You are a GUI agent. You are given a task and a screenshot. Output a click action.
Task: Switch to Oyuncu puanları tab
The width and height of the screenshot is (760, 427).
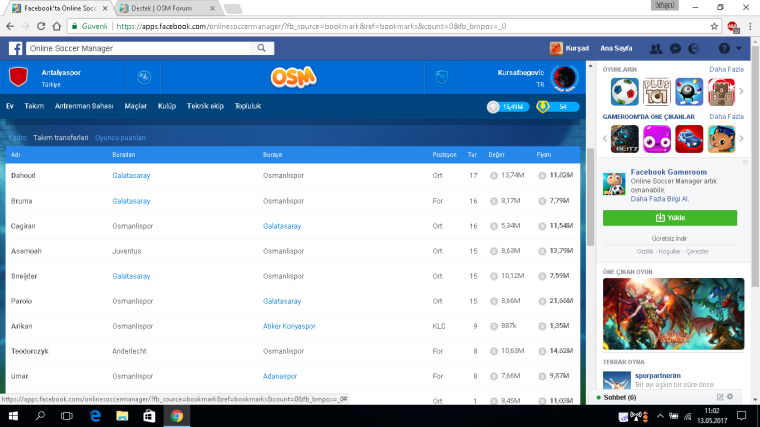tap(120, 138)
